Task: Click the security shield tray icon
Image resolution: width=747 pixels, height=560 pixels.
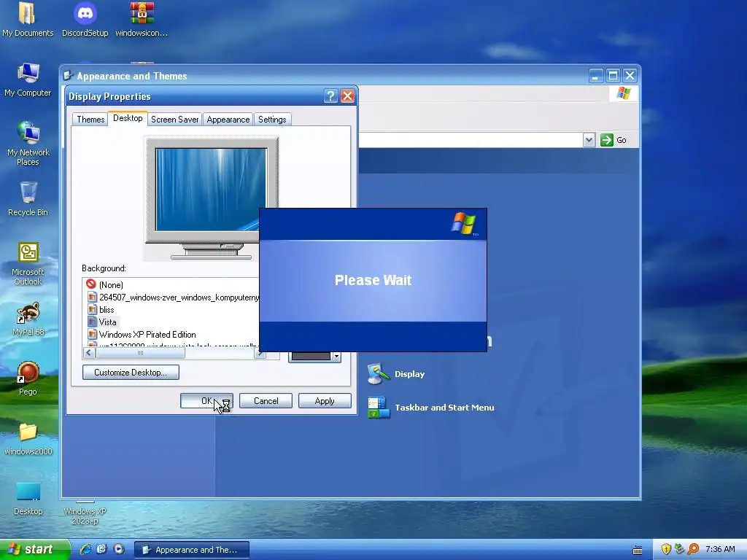Action: click(x=666, y=550)
